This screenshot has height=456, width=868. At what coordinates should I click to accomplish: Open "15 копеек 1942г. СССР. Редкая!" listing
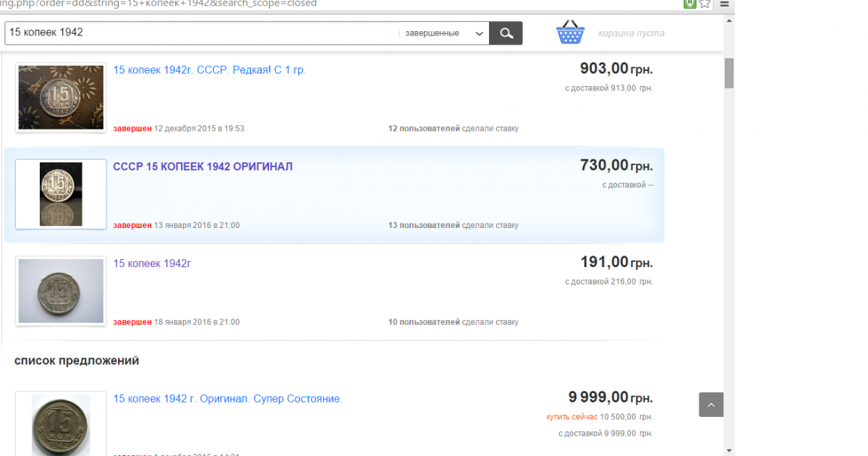point(210,70)
